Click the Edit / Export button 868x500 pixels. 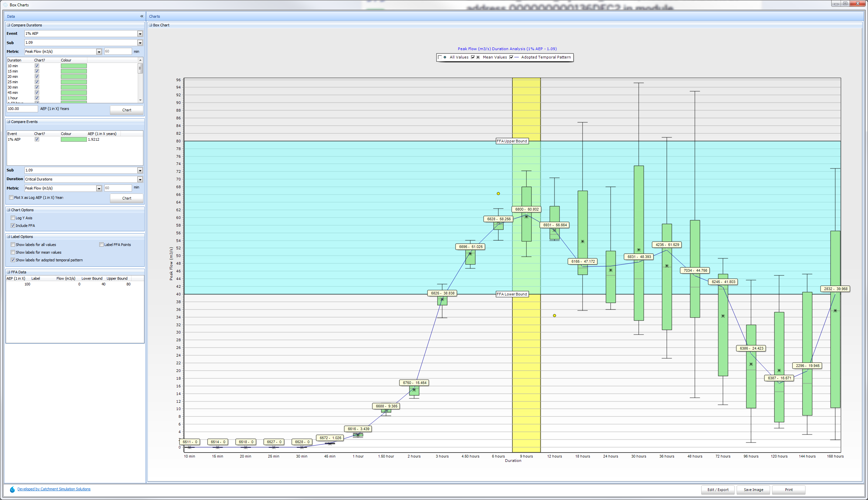[x=718, y=490]
